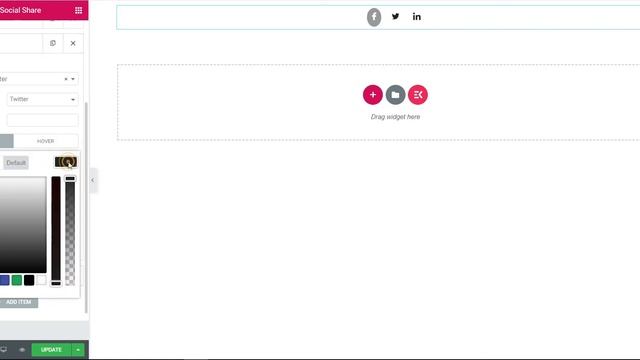Select the black preset swatch
Screen dimensions: 640x360
29,280
